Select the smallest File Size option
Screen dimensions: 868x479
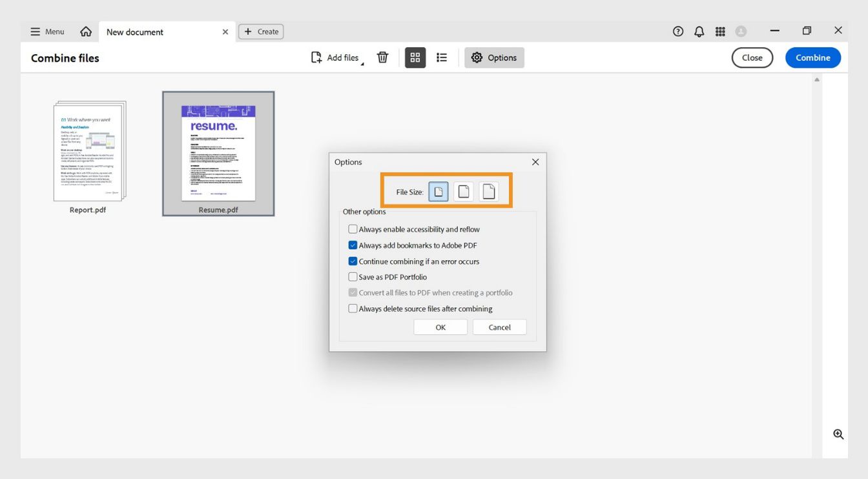click(x=439, y=190)
